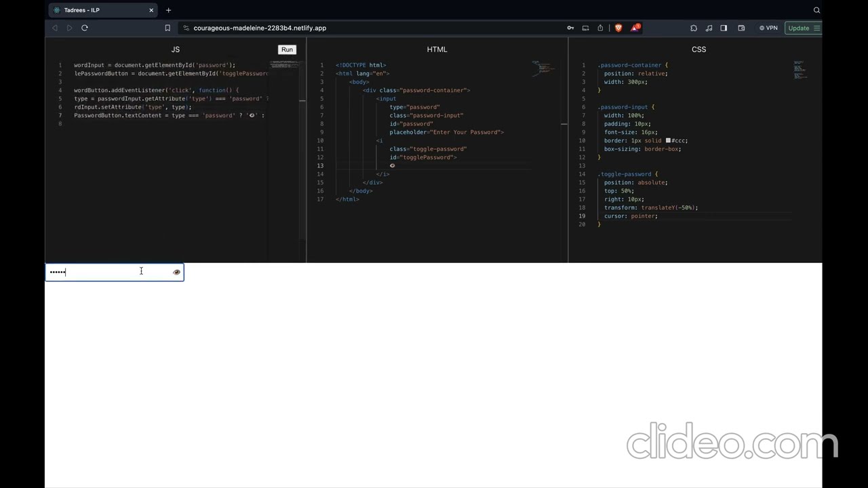The image size is (868, 488).
Task: Click '<div class="password-container">' in HTML
Action: point(416,90)
